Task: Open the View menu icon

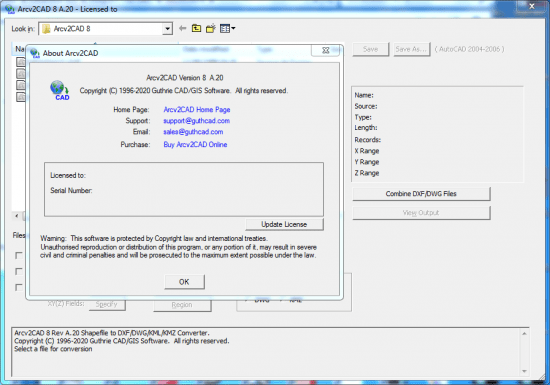Action: [227, 28]
